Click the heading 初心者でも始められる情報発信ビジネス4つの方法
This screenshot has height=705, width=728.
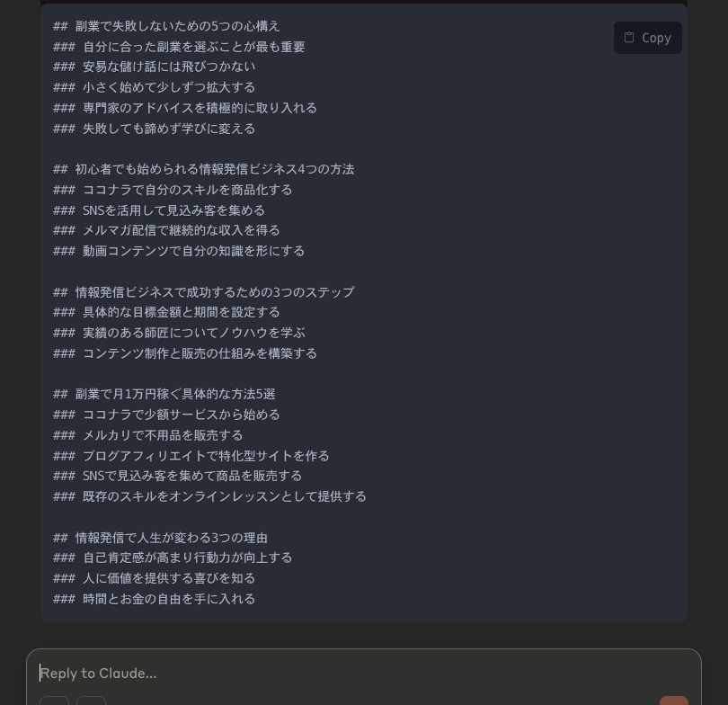(x=214, y=169)
